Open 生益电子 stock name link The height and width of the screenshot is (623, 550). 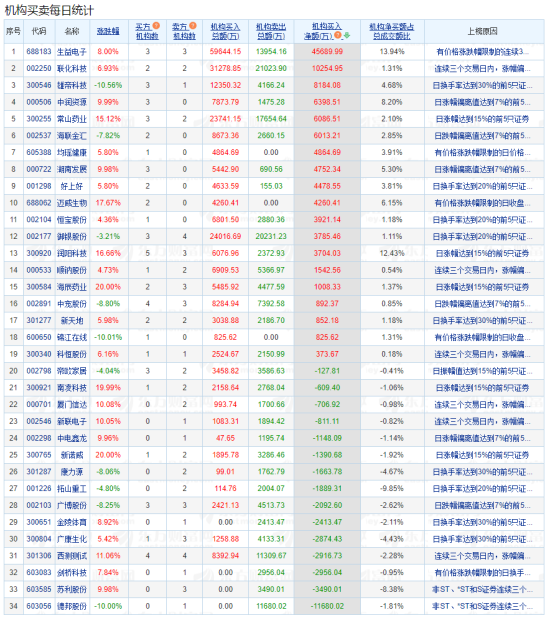(72, 52)
